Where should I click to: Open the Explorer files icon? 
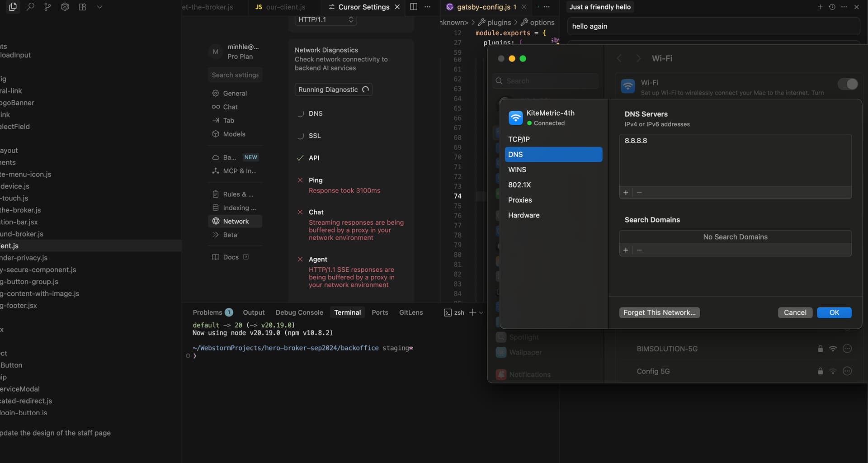(13, 7)
